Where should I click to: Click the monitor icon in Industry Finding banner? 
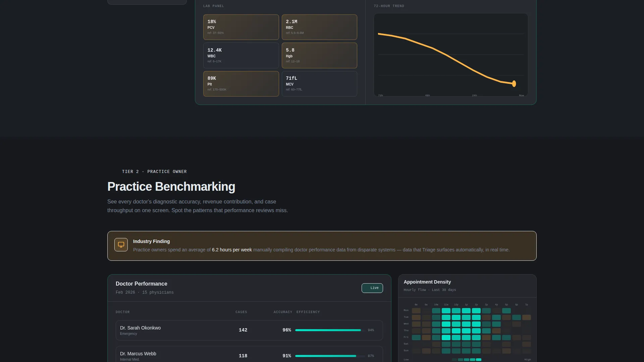point(121,245)
